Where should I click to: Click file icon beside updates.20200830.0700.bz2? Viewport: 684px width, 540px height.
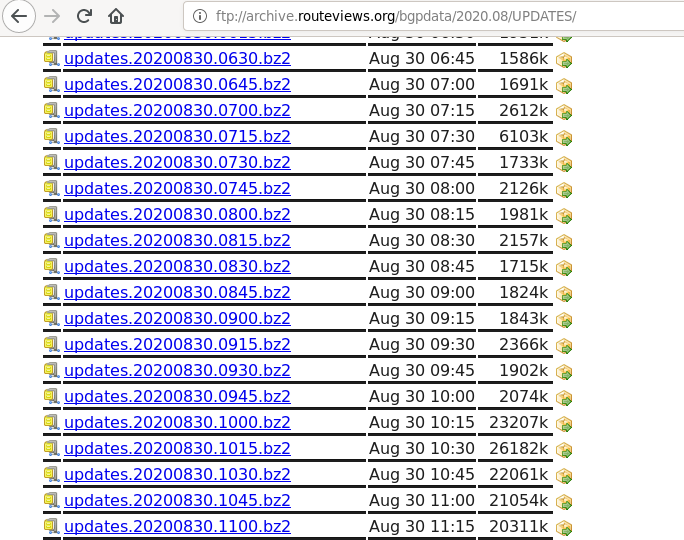coord(51,110)
